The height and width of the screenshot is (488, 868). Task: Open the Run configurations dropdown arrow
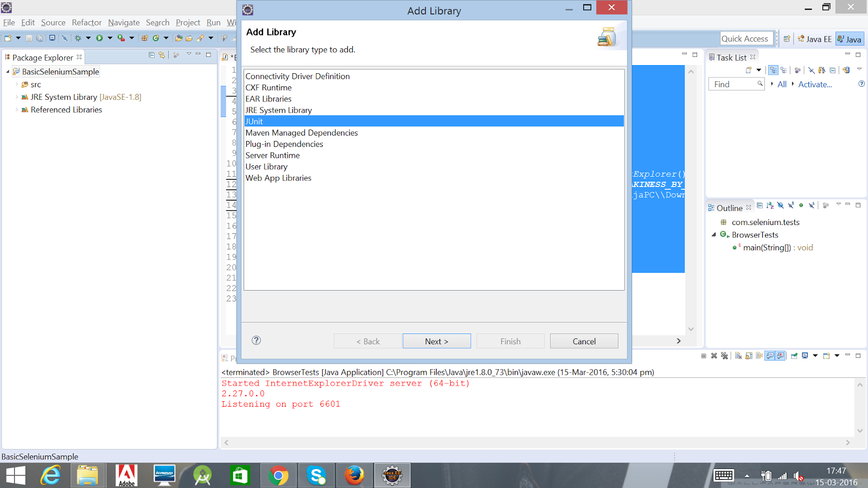[x=110, y=38]
